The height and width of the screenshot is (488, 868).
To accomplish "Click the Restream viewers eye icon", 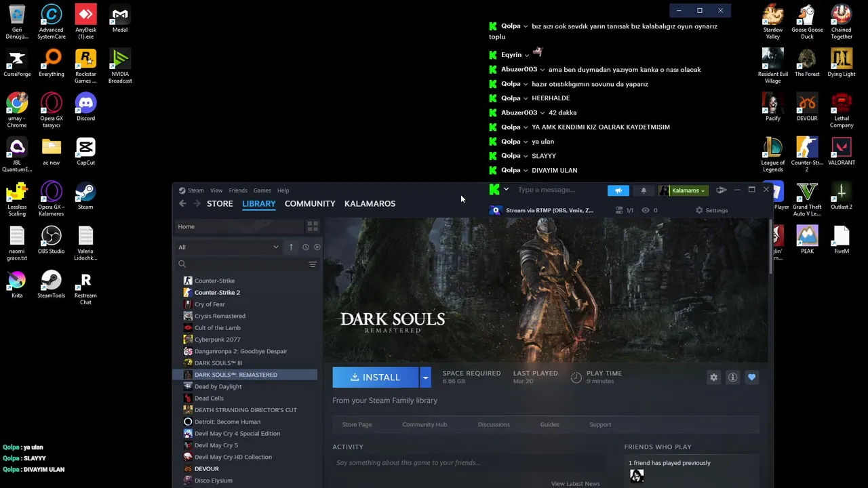I will tap(645, 211).
